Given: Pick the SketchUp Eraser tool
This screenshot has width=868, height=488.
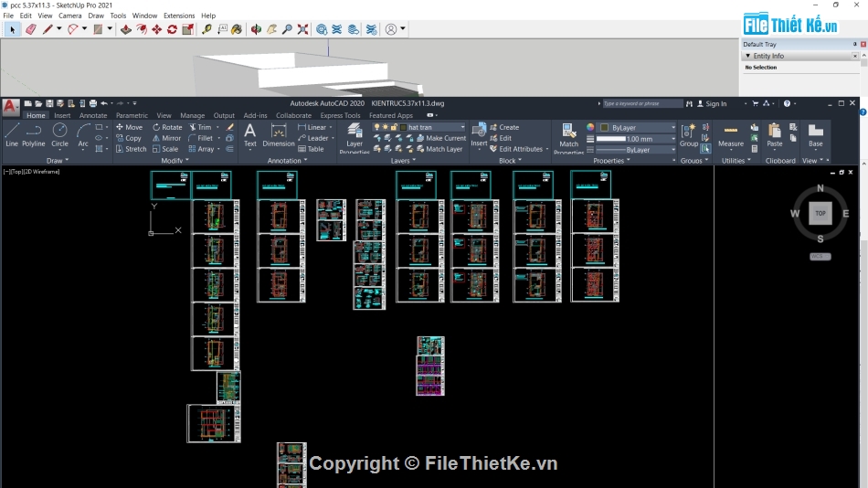Looking at the screenshot, I should (x=30, y=29).
